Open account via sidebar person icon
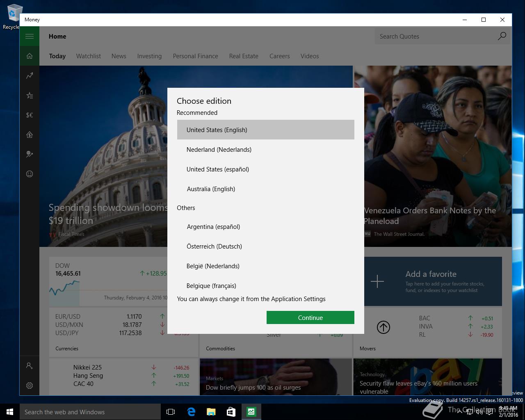The width and height of the screenshot is (525, 420). pyautogui.click(x=30, y=365)
